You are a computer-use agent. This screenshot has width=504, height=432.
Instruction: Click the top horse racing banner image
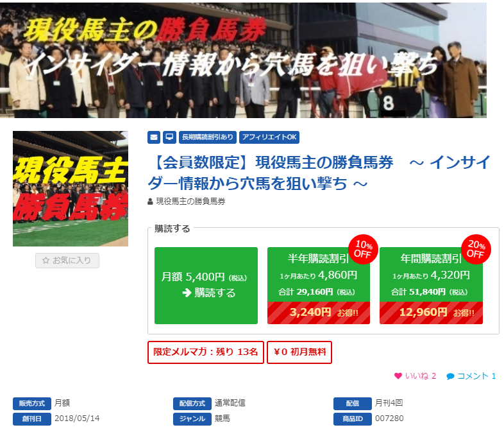pos(243,60)
